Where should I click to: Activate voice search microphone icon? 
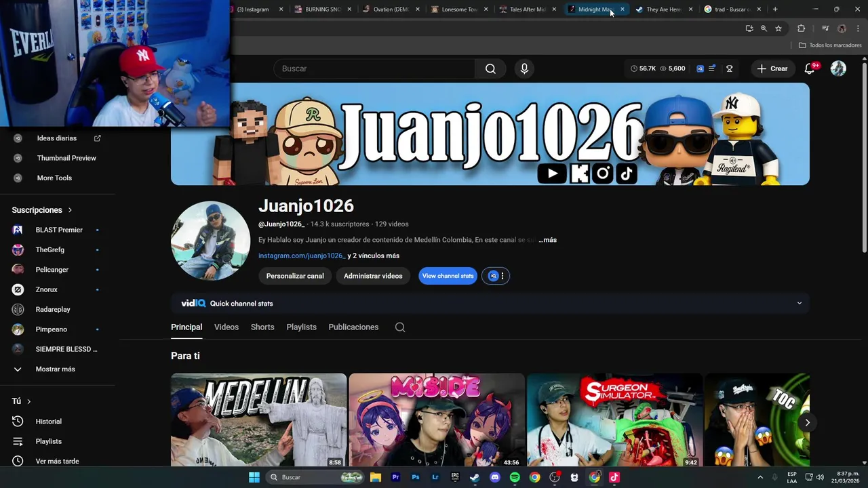(524, 68)
